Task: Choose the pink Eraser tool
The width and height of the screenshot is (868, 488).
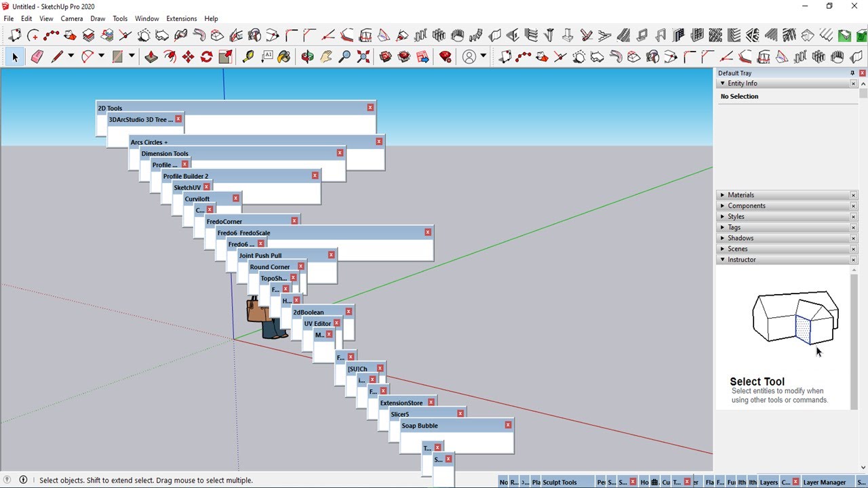Action: click(x=37, y=57)
